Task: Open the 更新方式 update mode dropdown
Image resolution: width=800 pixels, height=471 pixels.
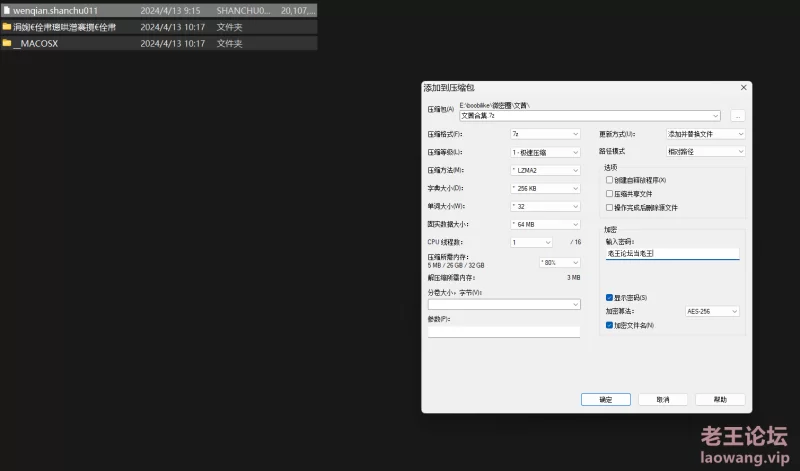Action: point(706,134)
